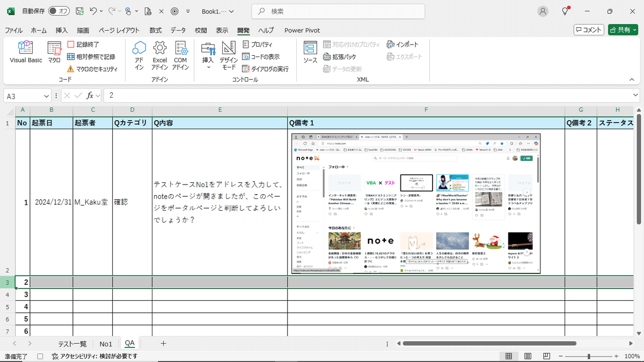This screenshot has width=644, height=362.
Task: Click the formula bar input showing 2
Action: (367, 95)
